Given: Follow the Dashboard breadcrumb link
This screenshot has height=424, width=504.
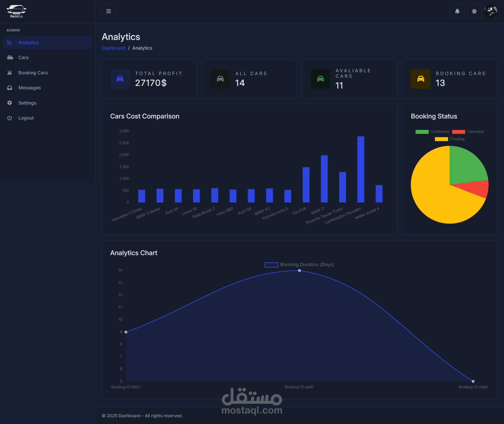Looking at the screenshot, I should (113, 48).
